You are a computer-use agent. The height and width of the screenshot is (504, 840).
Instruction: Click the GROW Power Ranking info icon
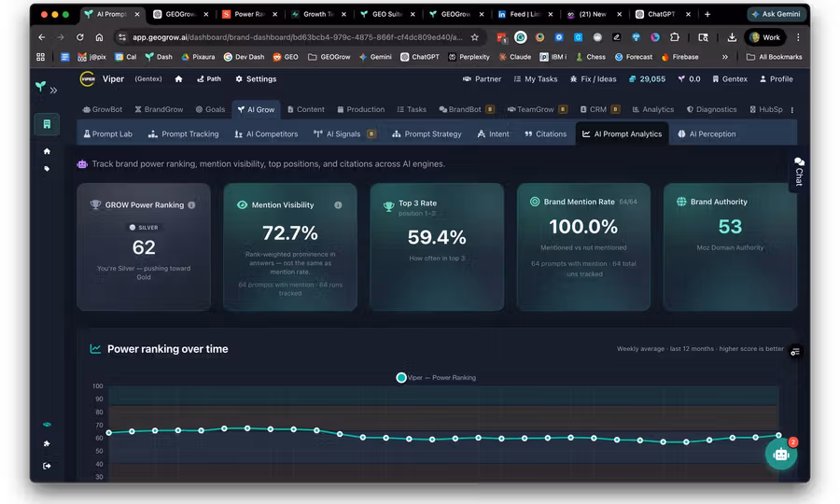point(191,205)
